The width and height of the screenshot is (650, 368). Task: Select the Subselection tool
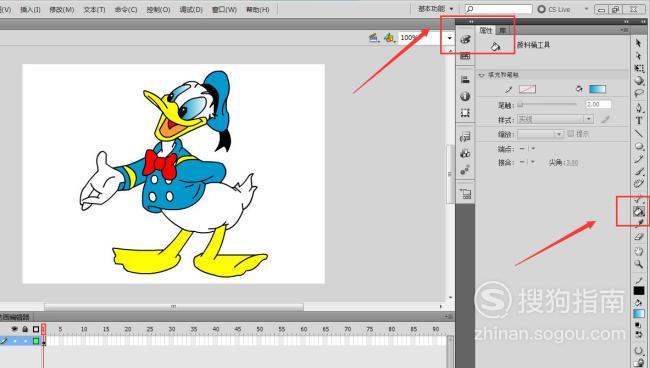click(638, 55)
